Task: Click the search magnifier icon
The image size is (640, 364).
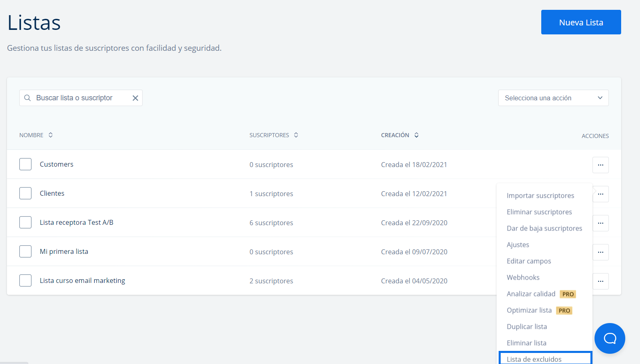Action: tap(27, 98)
